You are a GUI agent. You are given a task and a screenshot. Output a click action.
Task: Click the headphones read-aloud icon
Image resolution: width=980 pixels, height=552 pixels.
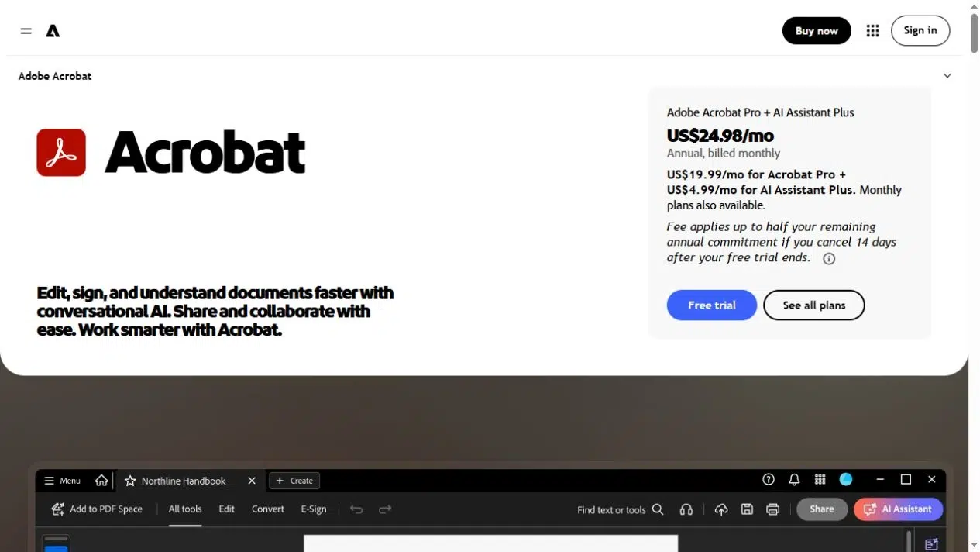coord(686,509)
